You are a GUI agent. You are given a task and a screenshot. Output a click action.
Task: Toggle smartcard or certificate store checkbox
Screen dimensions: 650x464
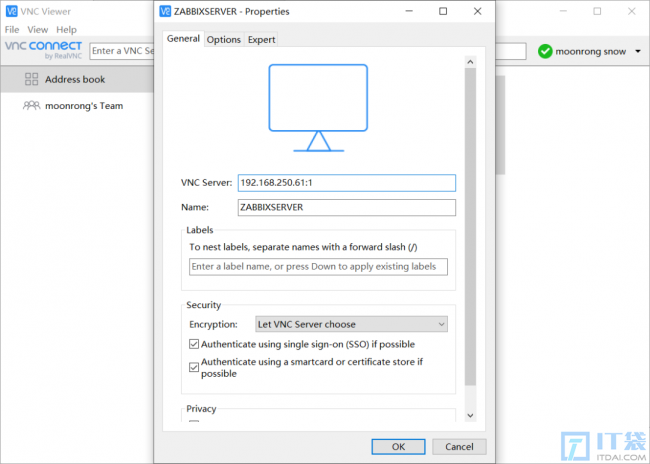click(x=194, y=367)
